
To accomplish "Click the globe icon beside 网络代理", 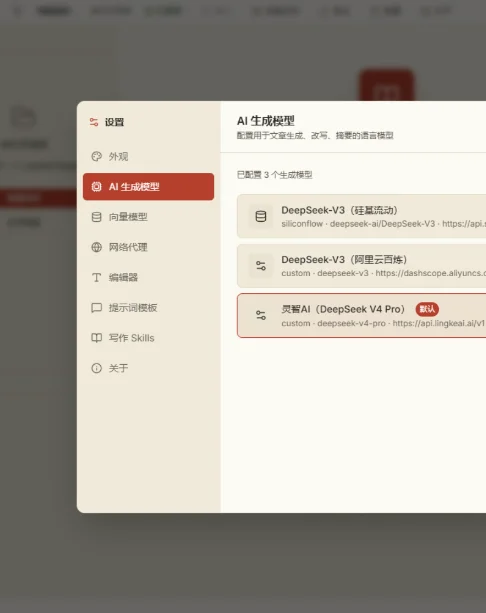I will click(x=96, y=247).
